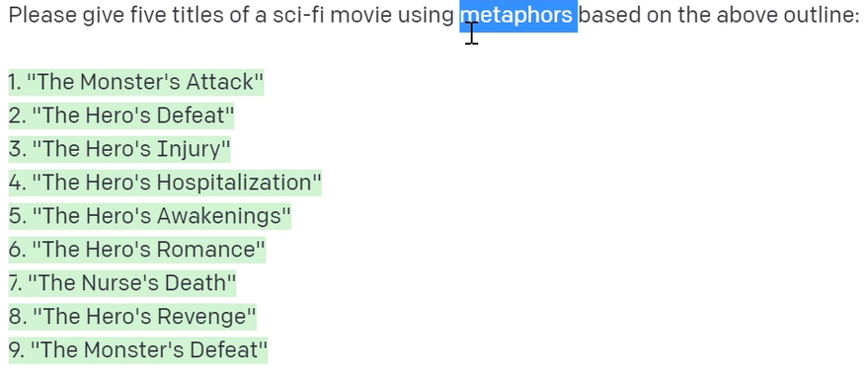Click the word "movie" in the prompt
The image size is (868, 377).
click(361, 15)
